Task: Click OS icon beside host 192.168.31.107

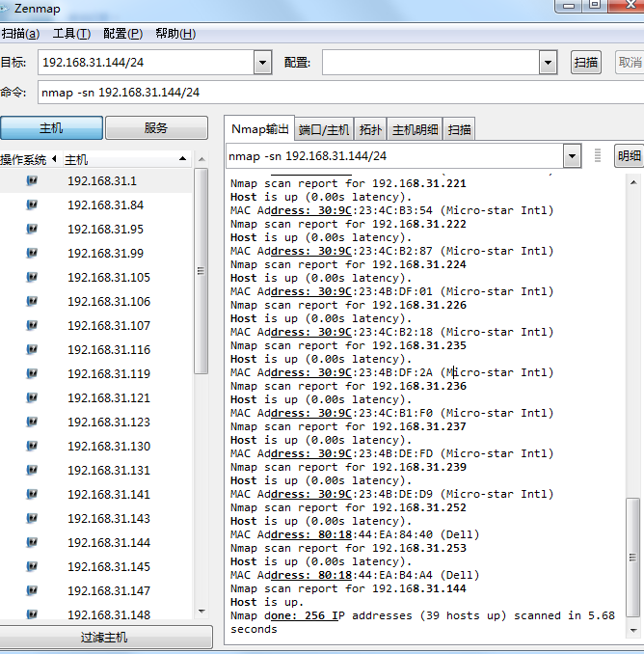Action: pyautogui.click(x=32, y=325)
